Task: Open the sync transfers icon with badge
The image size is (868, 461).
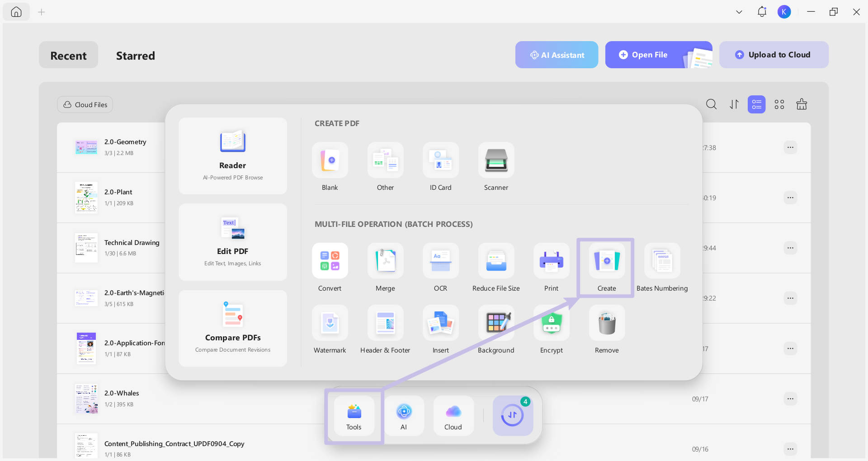Action: [513, 416]
